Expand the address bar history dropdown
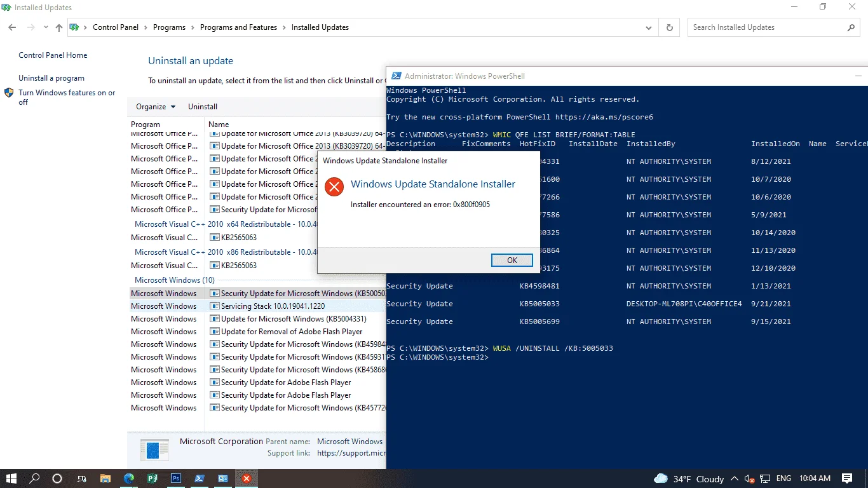This screenshot has width=868, height=488. [649, 27]
